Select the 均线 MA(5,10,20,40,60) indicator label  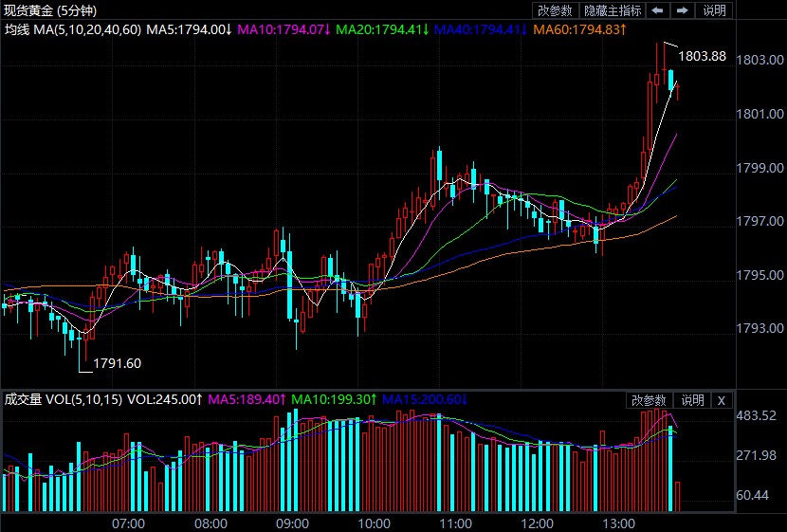[x=73, y=29]
